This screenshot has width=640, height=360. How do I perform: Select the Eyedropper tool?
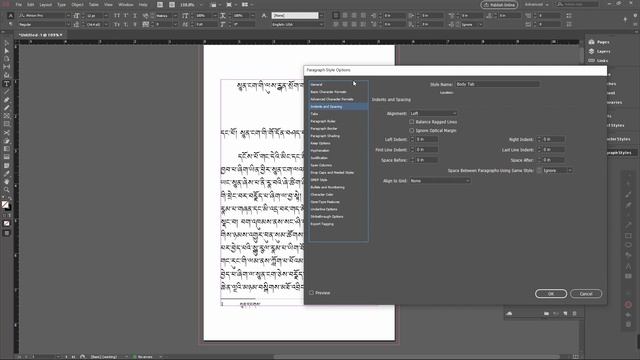7,173
